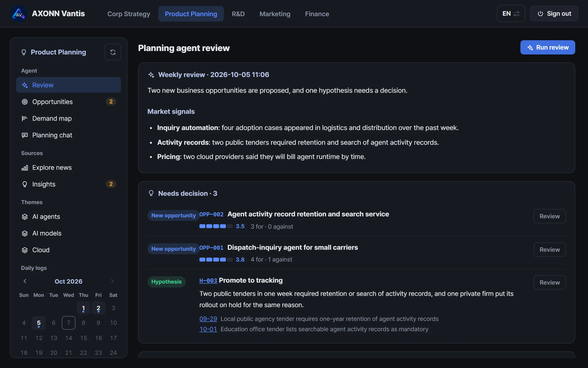The image size is (588, 368).
Task: Click the power icon in Sign out
Action: [x=540, y=14]
